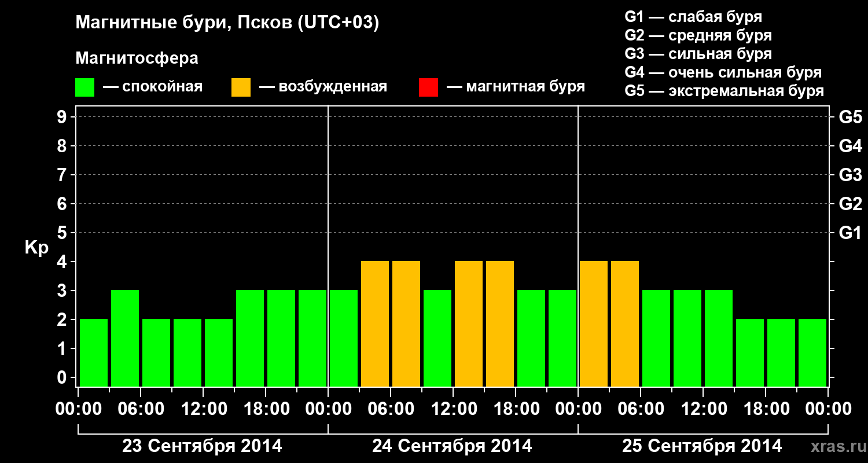Click the 'Kp' axis label
This screenshot has width=868, height=463.
36,248
